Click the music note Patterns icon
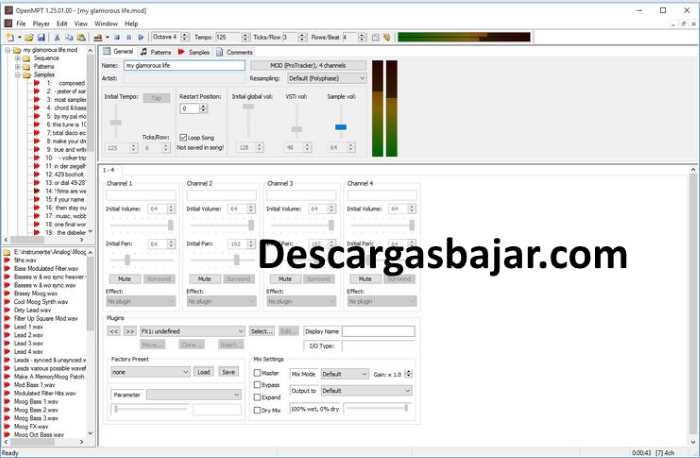This screenshot has width=700, height=458. pyautogui.click(x=144, y=52)
